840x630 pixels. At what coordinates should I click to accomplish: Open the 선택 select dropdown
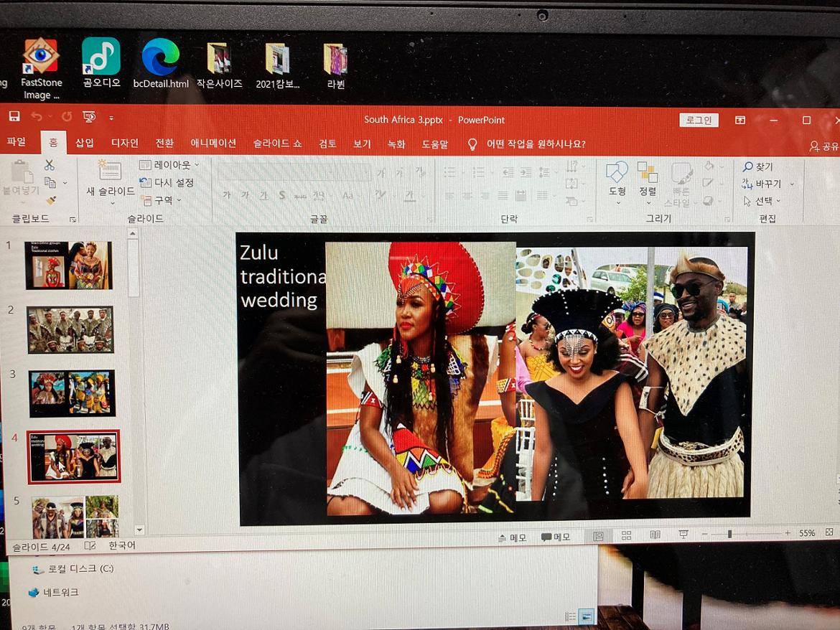click(x=762, y=202)
